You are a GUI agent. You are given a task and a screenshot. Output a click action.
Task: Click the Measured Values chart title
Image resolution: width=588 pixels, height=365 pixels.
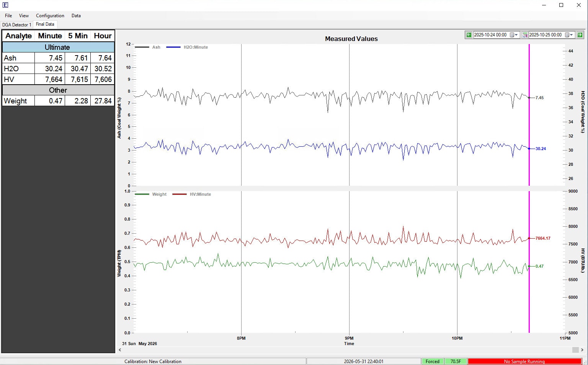click(351, 39)
